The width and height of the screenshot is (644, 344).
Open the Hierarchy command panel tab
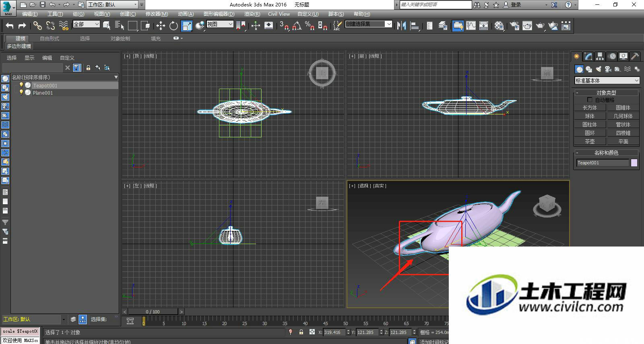[600, 56]
